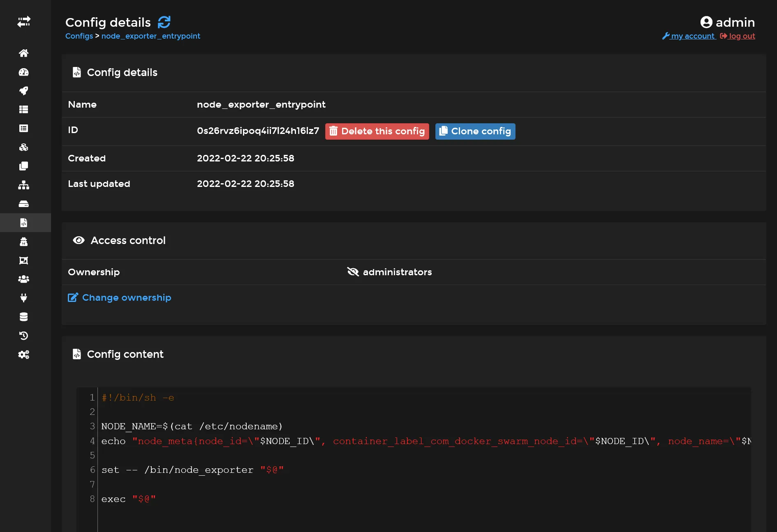Refresh Config details with the reload icon
Image resolution: width=777 pixels, height=532 pixels.
(x=164, y=22)
